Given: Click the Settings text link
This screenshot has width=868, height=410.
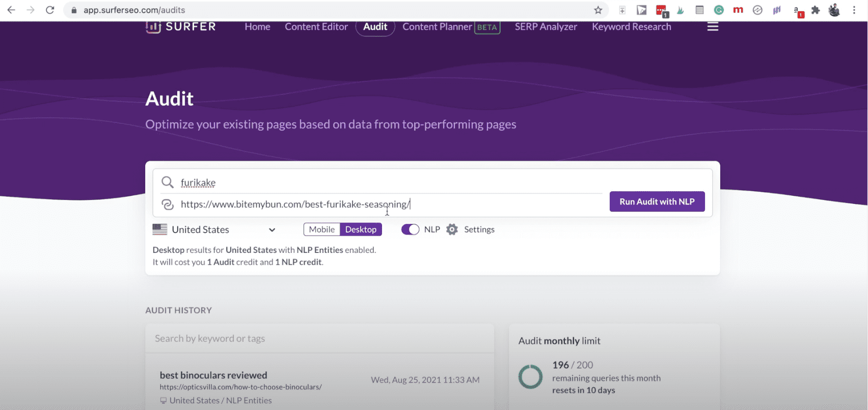Looking at the screenshot, I should coord(479,229).
